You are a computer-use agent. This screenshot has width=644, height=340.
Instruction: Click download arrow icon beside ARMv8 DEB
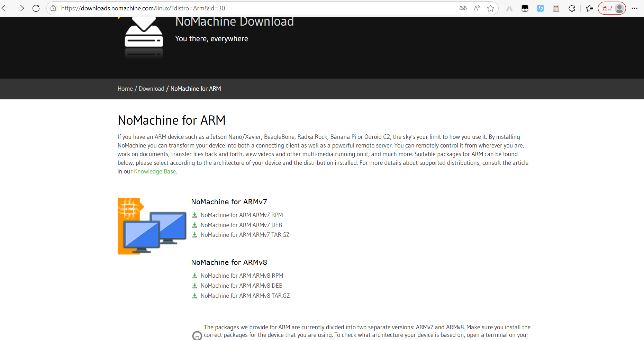click(194, 286)
